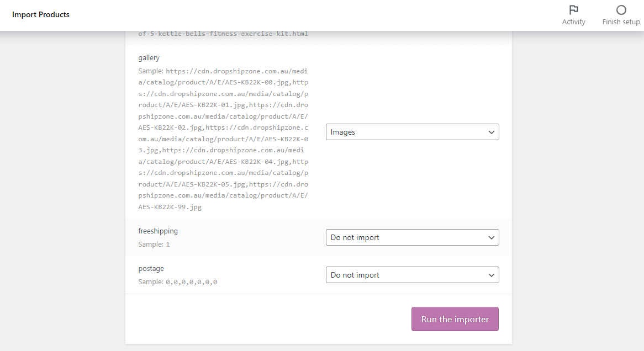Screen dimensions: 644x351
Task: Select the postage column label
Action: (x=151, y=268)
